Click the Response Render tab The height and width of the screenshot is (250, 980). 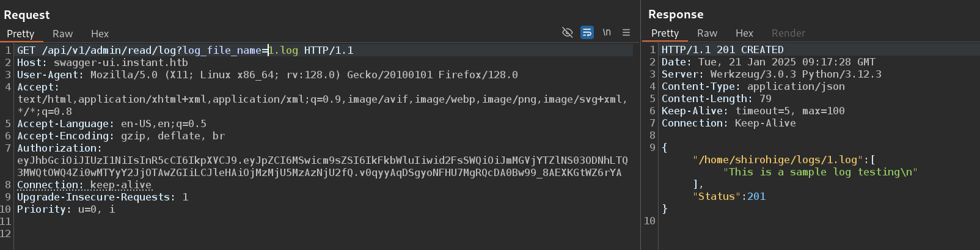tap(788, 33)
